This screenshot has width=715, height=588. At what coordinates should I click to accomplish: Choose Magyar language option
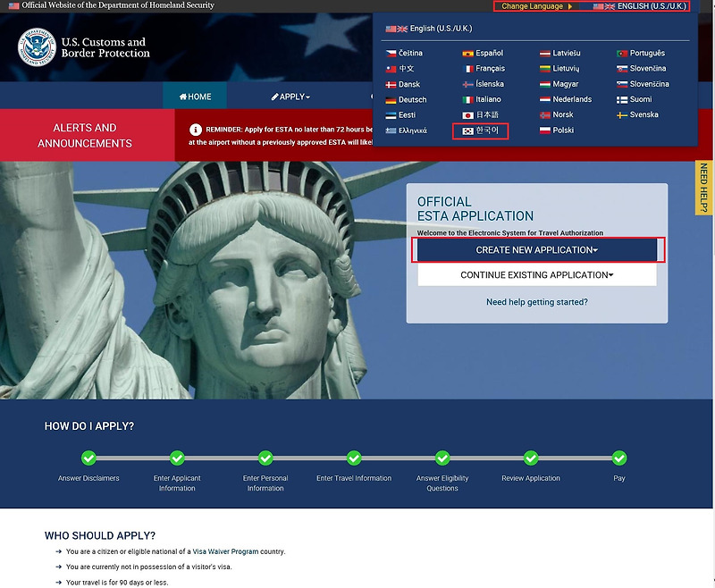point(559,84)
